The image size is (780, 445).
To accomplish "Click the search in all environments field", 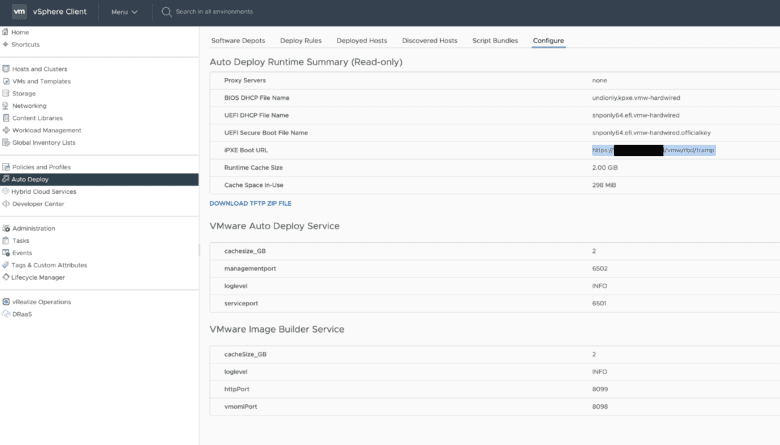I will (x=214, y=11).
